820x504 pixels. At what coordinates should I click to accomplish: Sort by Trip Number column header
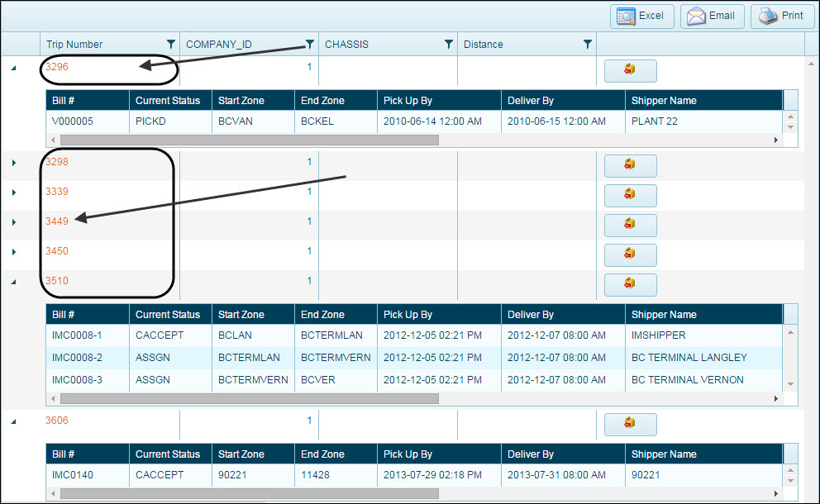coord(74,45)
